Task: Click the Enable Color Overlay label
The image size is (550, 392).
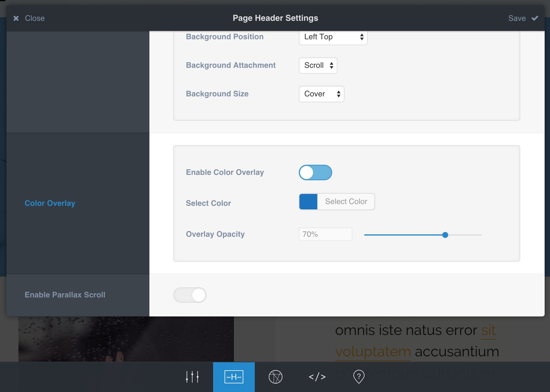Action: pos(225,172)
